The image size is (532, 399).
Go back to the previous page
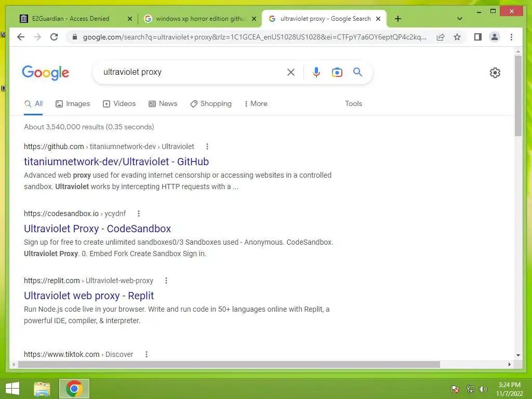tap(21, 37)
